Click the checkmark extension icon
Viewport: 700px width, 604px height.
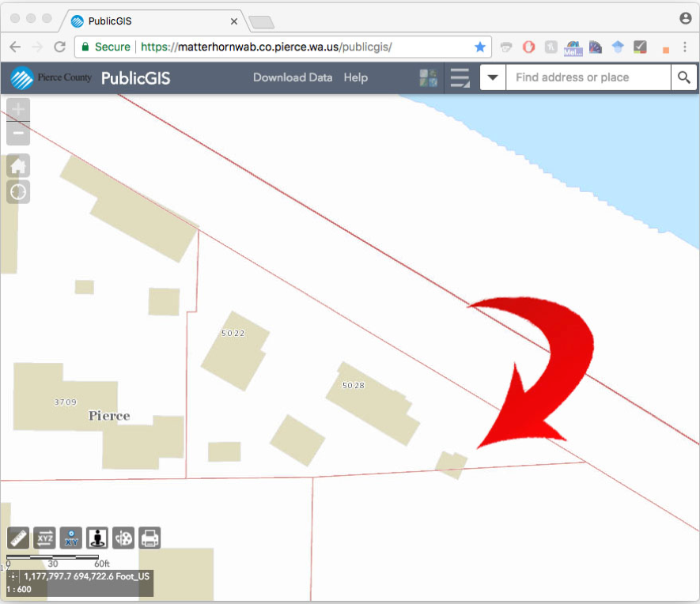640,47
